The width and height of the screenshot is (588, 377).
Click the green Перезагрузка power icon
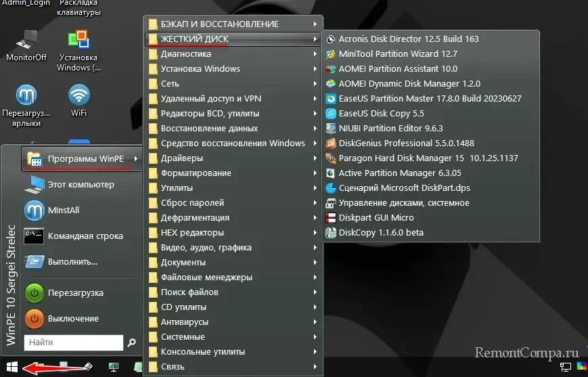pyautogui.click(x=34, y=293)
